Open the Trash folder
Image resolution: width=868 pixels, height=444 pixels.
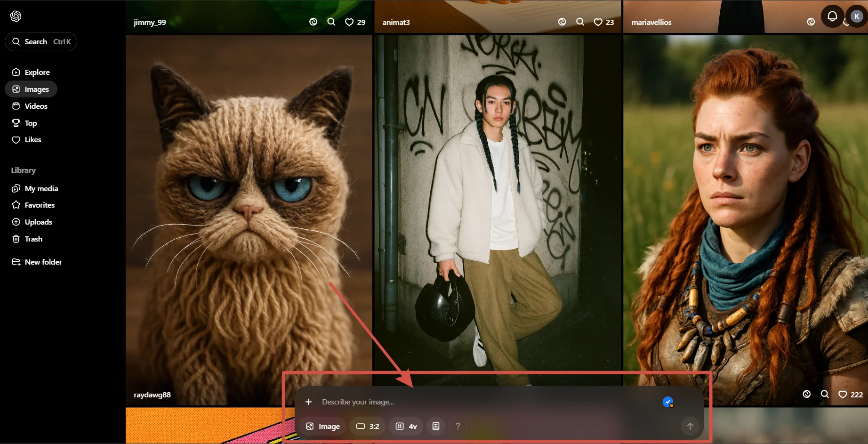tap(27, 239)
